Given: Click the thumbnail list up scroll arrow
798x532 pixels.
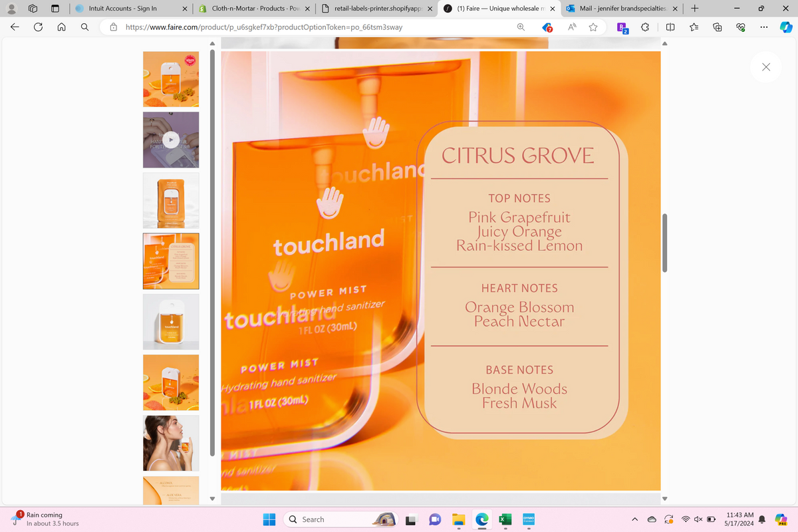Looking at the screenshot, I should pos(213,45).
